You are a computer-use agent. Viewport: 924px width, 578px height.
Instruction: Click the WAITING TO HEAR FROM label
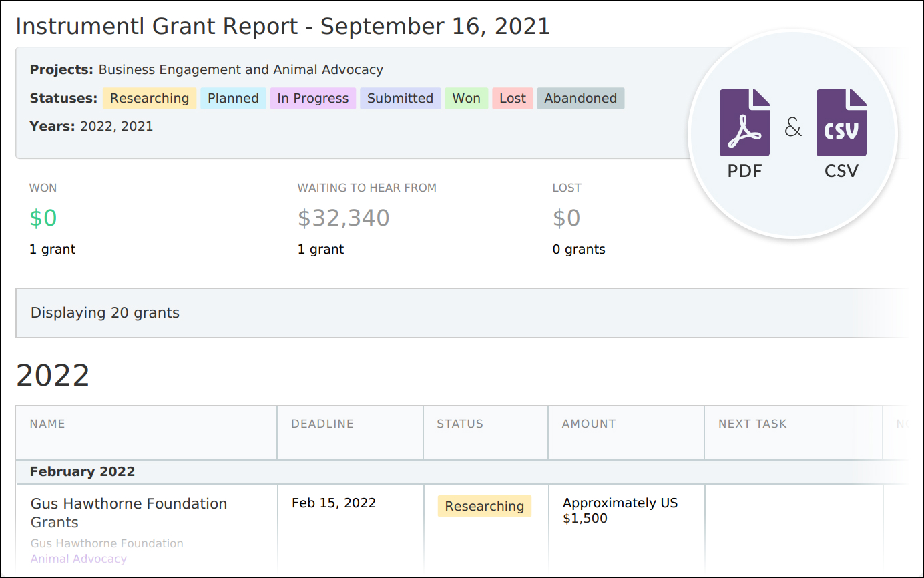367,188
